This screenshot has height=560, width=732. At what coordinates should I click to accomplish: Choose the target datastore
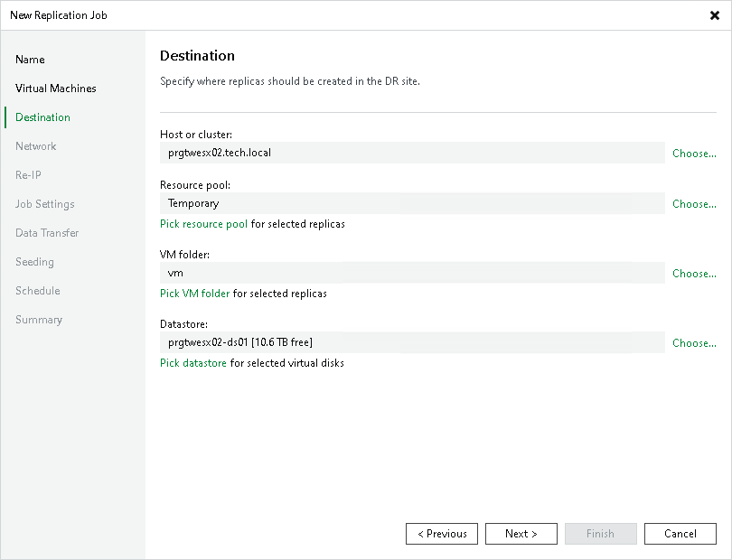point(693,342)
